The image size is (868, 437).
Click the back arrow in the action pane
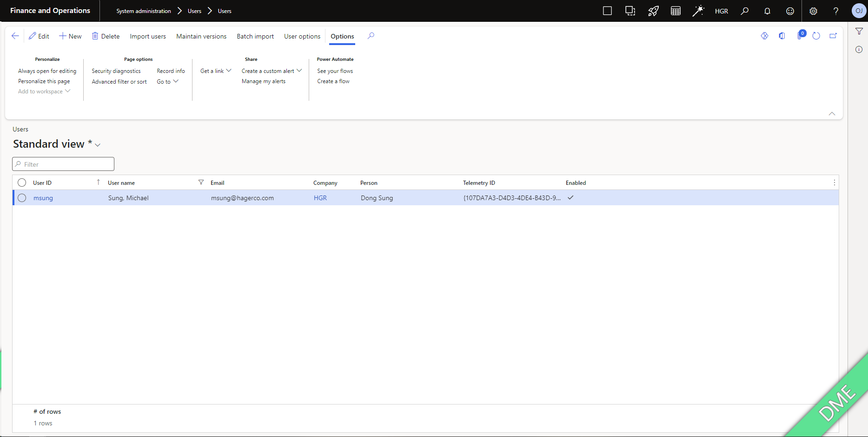(15, 36)
